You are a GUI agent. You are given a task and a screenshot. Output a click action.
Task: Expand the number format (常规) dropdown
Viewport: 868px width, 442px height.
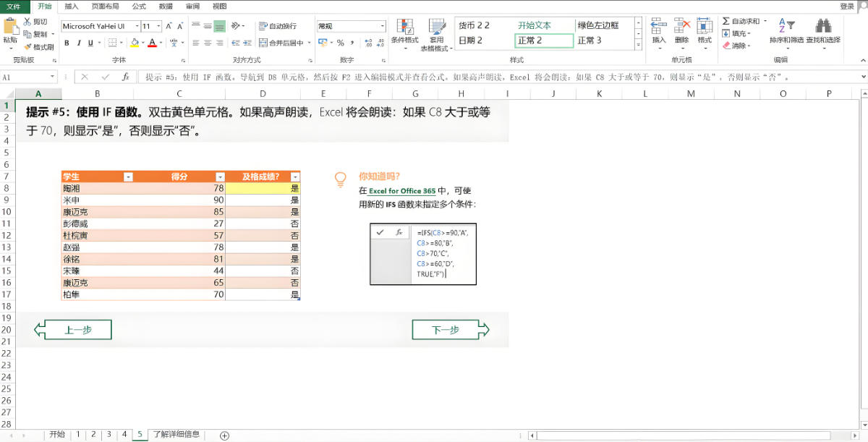[383, 26]
